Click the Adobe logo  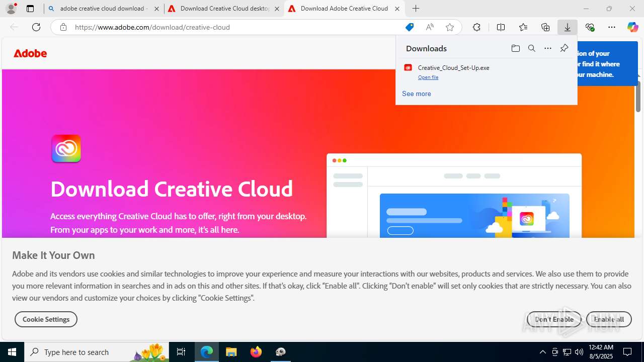click(x=30, y=53)
